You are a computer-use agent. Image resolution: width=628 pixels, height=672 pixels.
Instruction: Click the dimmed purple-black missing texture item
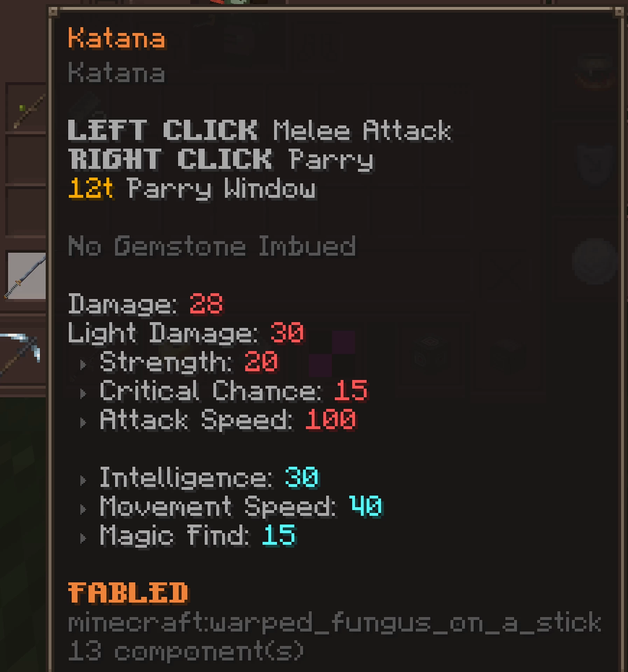tap(332, 353)
